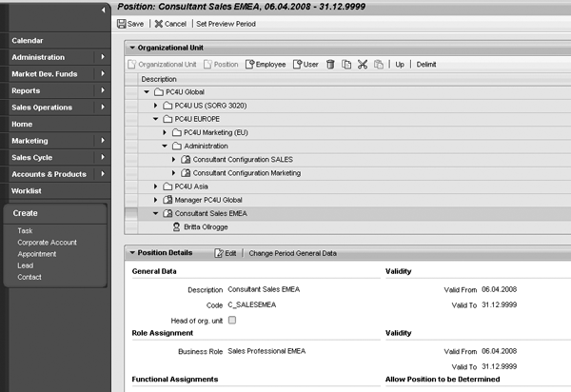Viewport: 571px width, 392px height.
Task: Click the Up button in toolbar
Action: tap(400, 65)
